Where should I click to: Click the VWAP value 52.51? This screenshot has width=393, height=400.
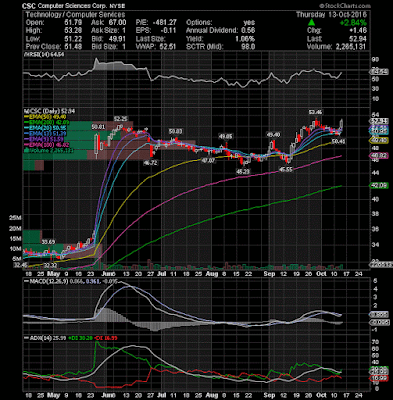168,47
